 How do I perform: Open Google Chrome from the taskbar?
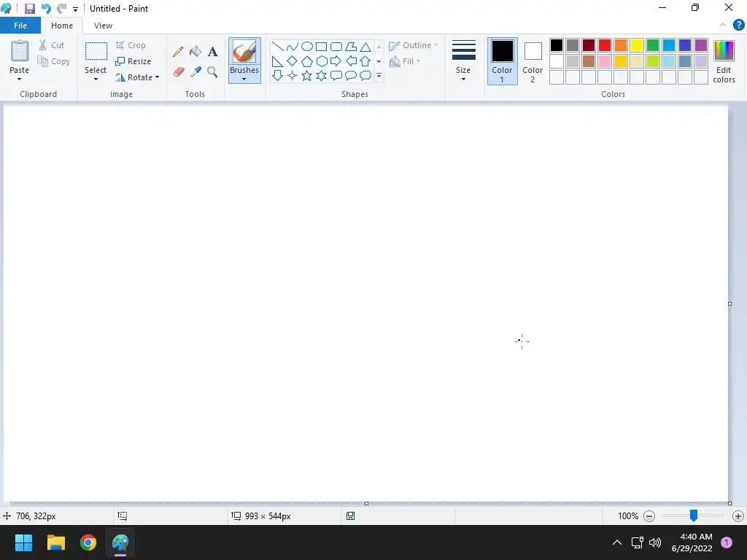click(x=88, y=542)
